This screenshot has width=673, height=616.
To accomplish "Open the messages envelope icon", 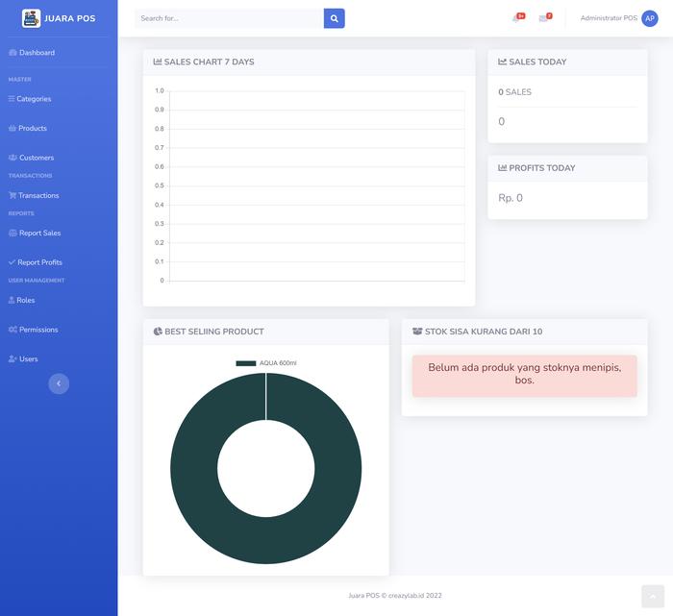I will click(544, 18).
